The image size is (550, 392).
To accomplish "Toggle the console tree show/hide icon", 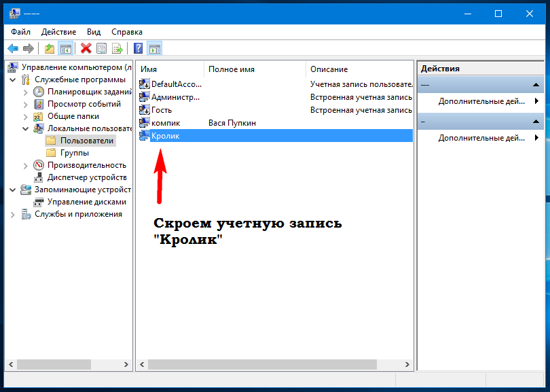I will coord(66,48).
